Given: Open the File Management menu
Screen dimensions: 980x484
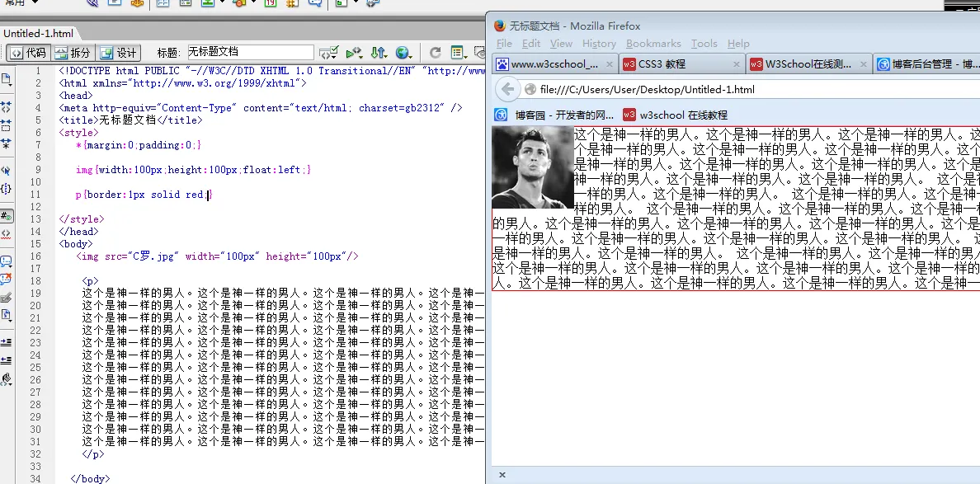Looking at the screenshot, I should tap(379, 53).
